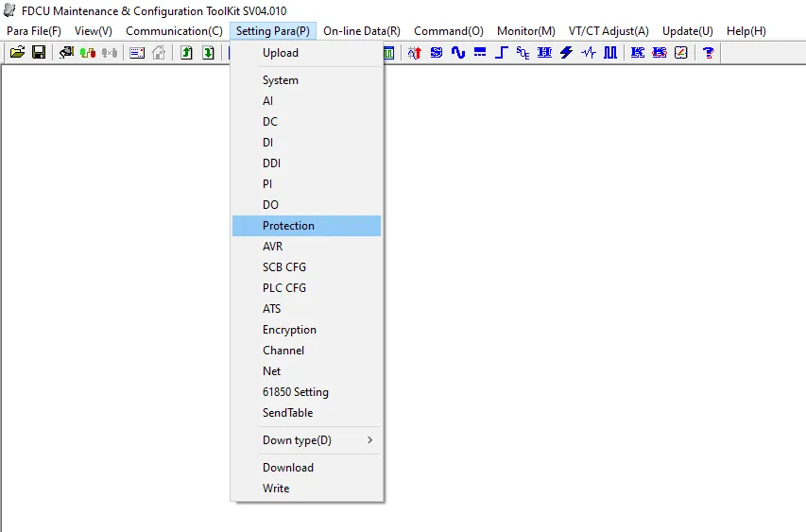
Task: Open the VT/CT Adjust(A) menu
Action: 609,31
